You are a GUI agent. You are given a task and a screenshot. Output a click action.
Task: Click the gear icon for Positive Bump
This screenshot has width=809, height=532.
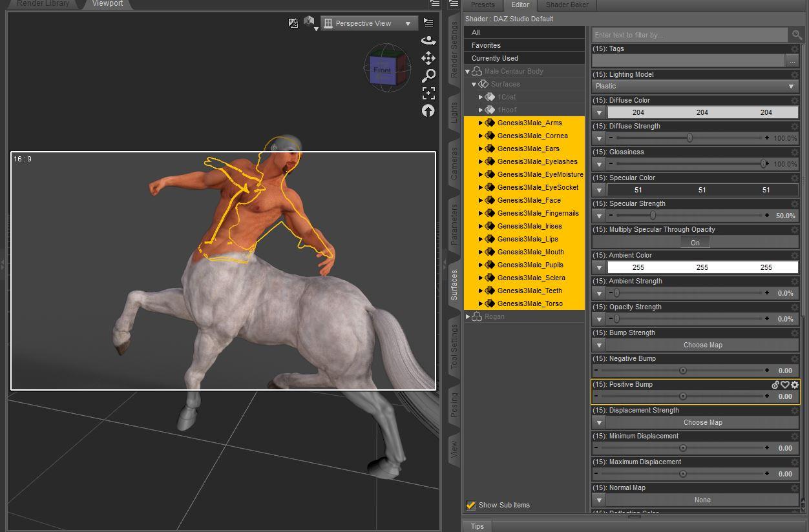coord(795,385)
